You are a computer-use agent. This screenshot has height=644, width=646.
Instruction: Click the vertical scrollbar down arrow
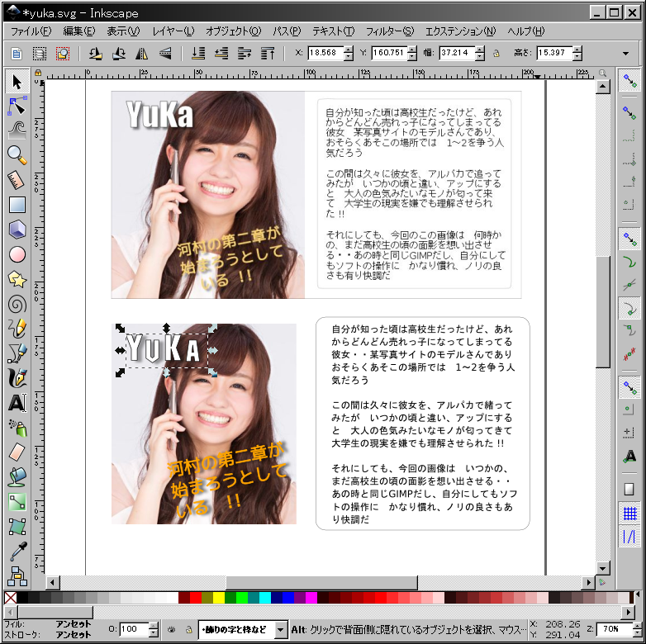[603, 569]
